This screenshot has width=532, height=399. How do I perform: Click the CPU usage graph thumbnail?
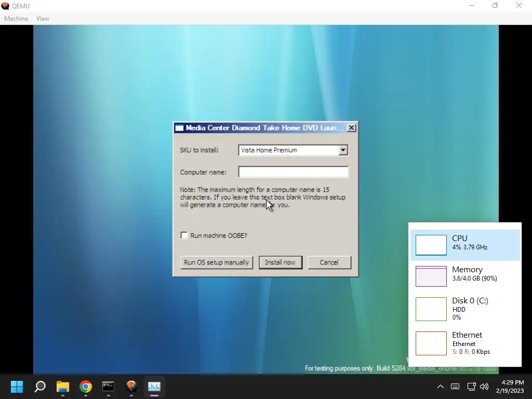pyautogui.click(x=431, y=245)
